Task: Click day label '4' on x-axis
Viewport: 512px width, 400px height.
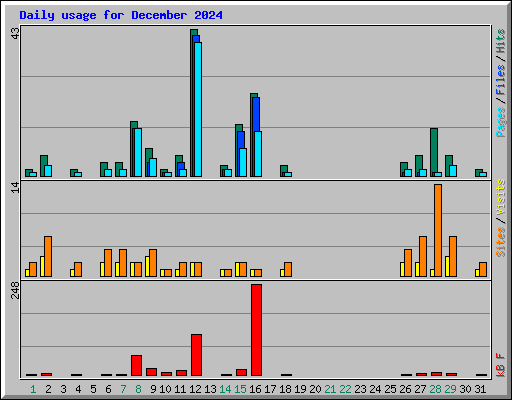Action: [x=78, y=389]
